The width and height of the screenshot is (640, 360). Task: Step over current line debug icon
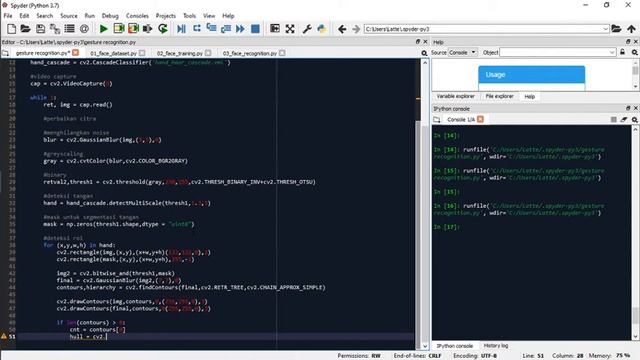(197, 29)
